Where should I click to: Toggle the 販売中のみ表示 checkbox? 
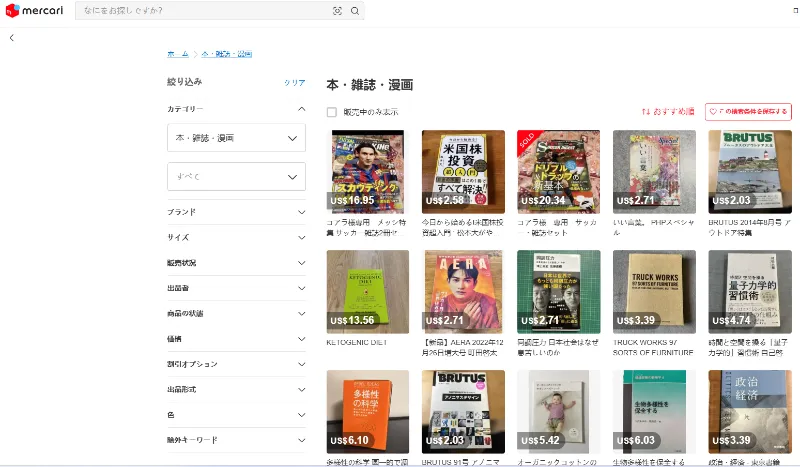pyautogui.click(x=332, y=112)
